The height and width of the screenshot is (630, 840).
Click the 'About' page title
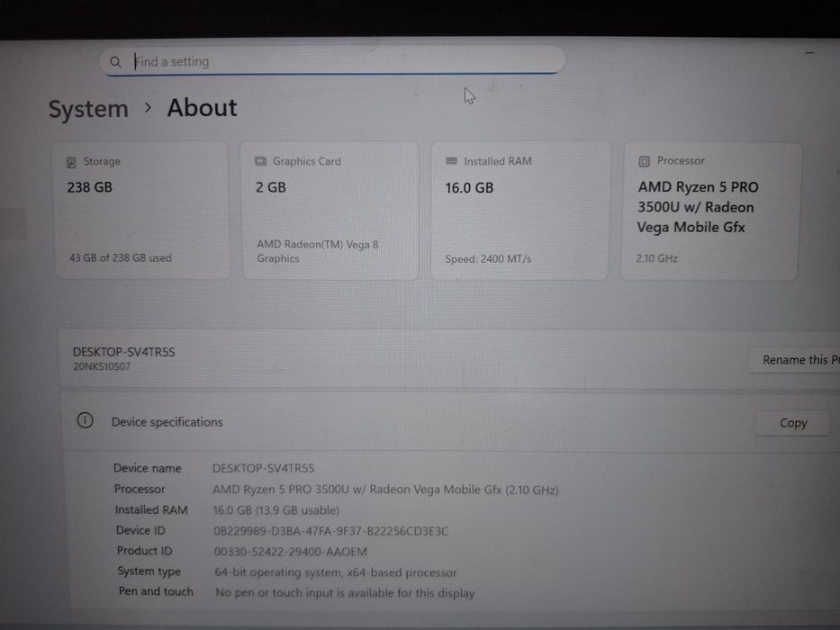click(202, 108)
